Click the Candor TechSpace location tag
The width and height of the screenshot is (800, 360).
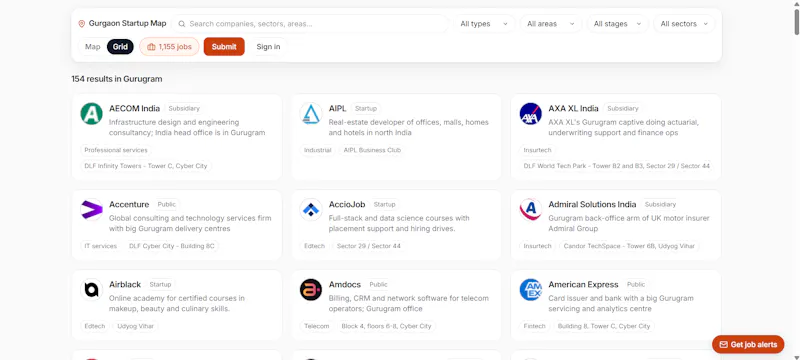point(629,246)
